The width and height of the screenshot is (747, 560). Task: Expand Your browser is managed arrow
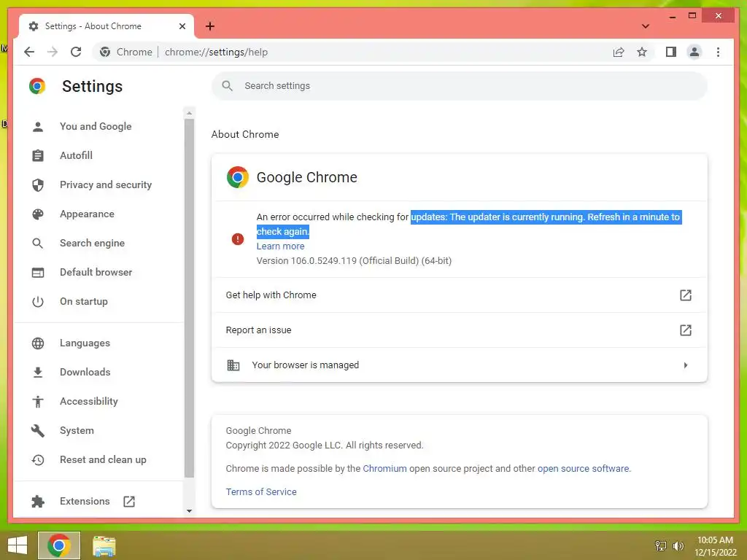(x=685, y=365)
